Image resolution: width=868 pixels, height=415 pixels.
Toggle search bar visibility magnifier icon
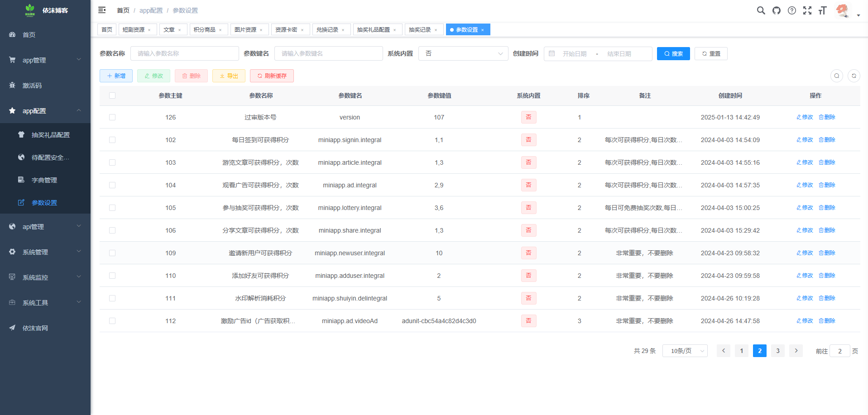point(836,76)
